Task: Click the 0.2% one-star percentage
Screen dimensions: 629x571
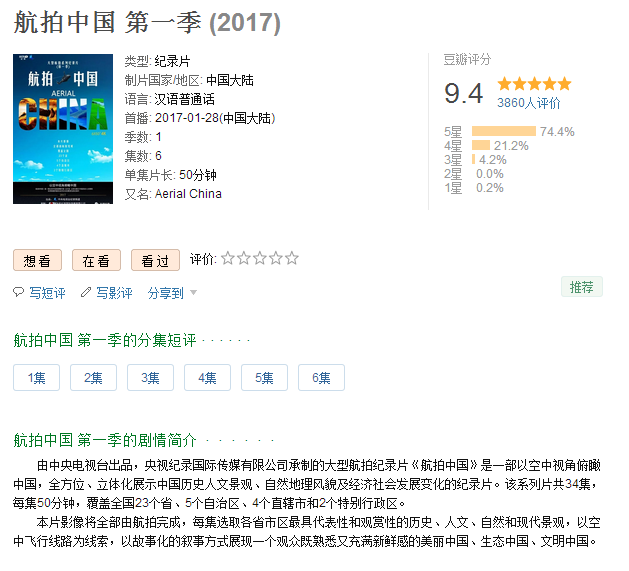Action: (x=490, y=188)
